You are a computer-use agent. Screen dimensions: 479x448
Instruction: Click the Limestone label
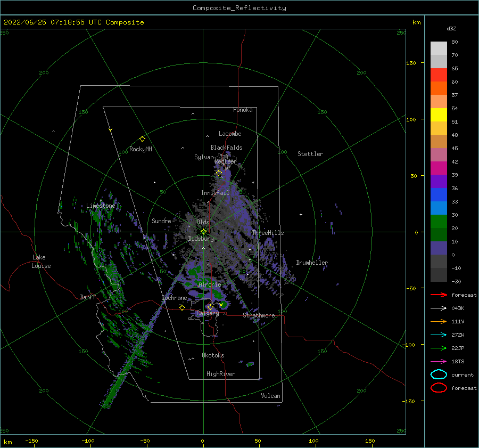tap(101, 206)
